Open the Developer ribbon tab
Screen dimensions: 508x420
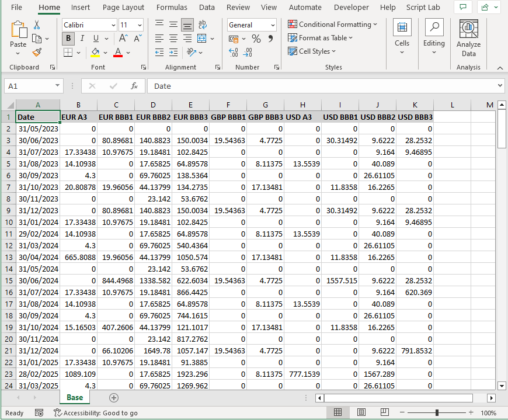coord(351,8)
